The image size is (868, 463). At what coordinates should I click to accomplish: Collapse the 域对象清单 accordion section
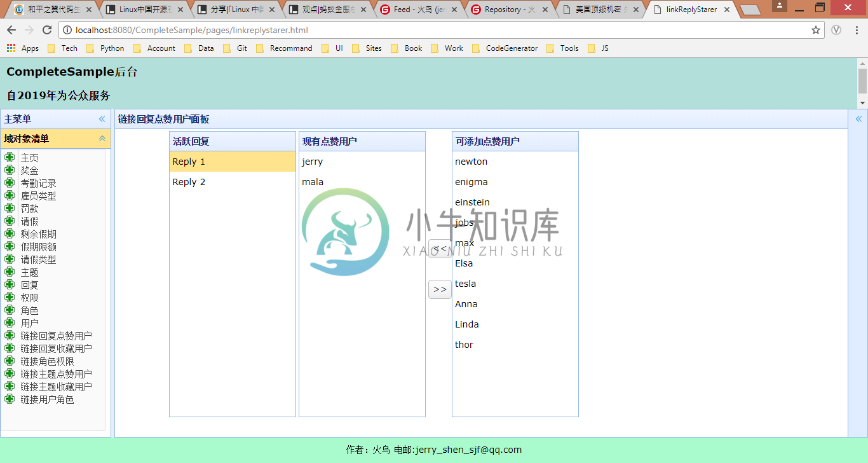click(x=102, y=139)
